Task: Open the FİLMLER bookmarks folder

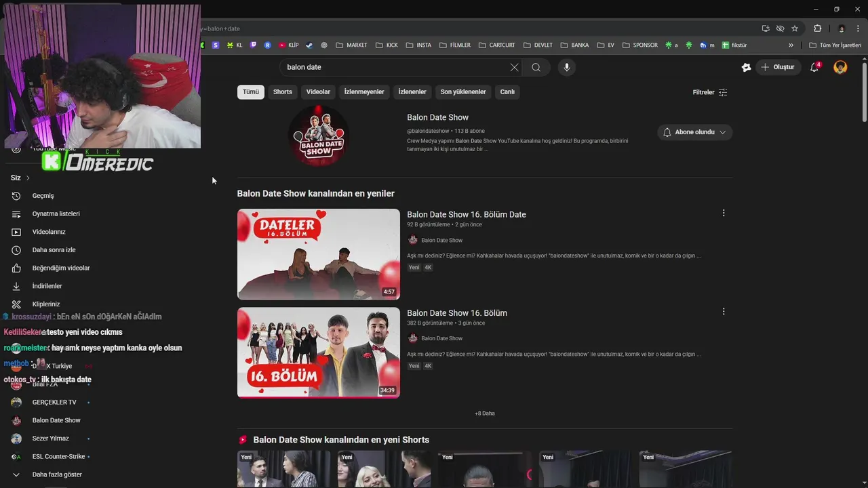Action: click(x=455, y=45)
